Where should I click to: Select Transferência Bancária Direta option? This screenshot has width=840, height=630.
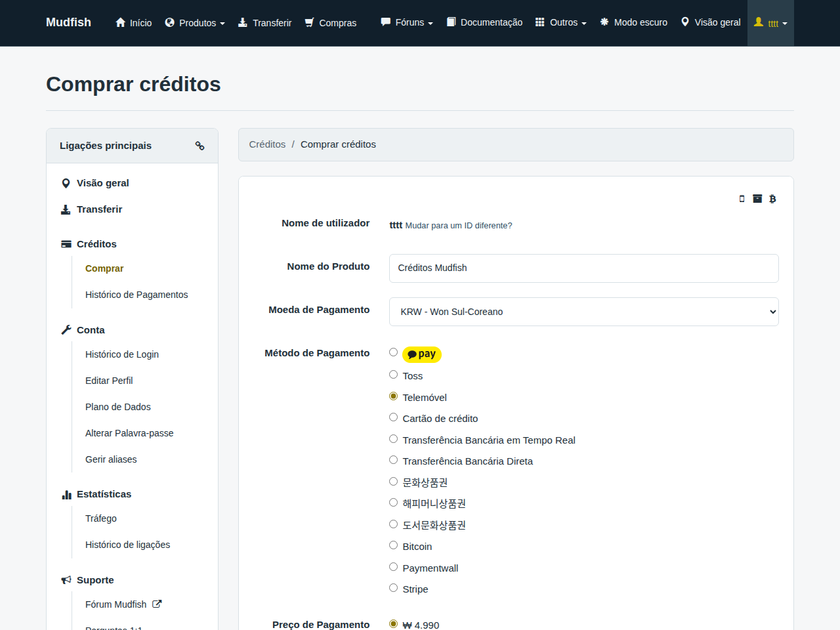pos(394,460)
